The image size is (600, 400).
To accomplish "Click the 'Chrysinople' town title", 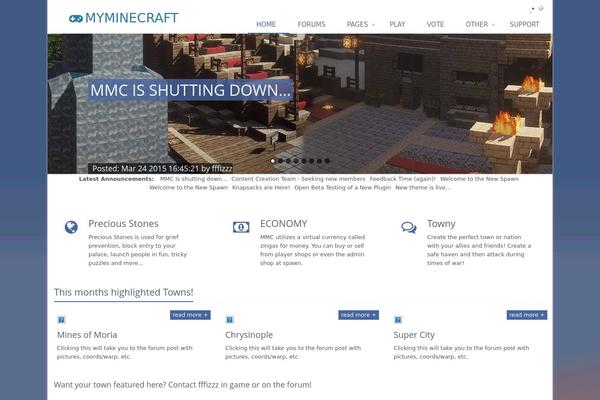I will tap(249, 335).
